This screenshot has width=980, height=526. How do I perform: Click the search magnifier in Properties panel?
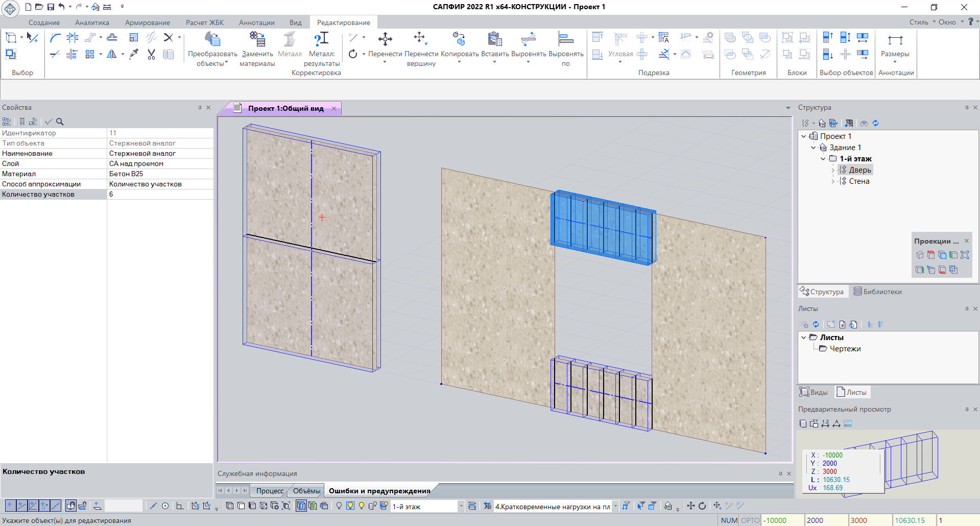[60, 122]
